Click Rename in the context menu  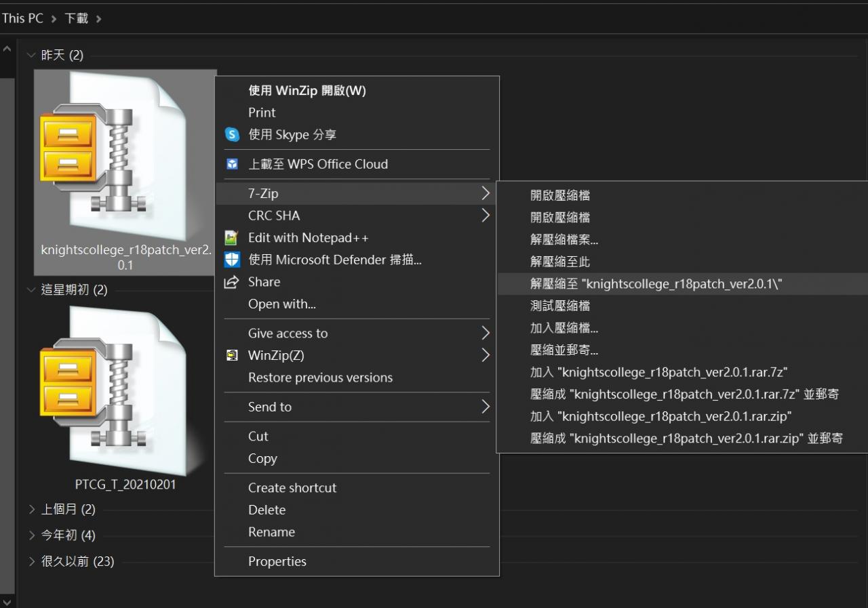coord(271,532)
